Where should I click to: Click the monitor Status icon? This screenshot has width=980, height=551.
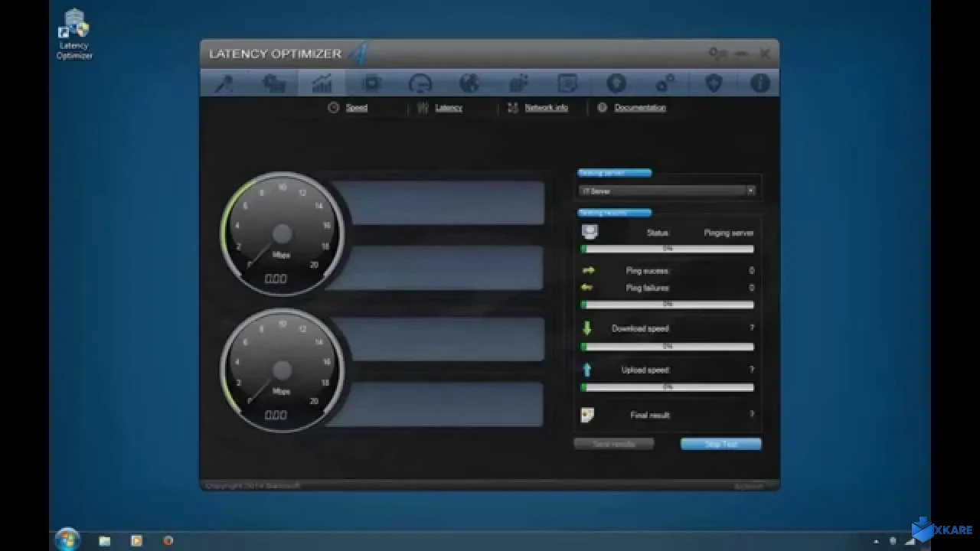(x=590, y=232)
